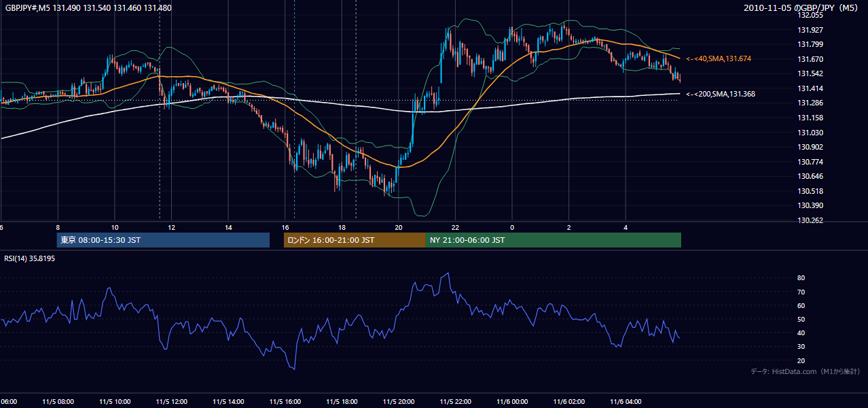Click price axis value 130.646

click(x=810, y=176)
